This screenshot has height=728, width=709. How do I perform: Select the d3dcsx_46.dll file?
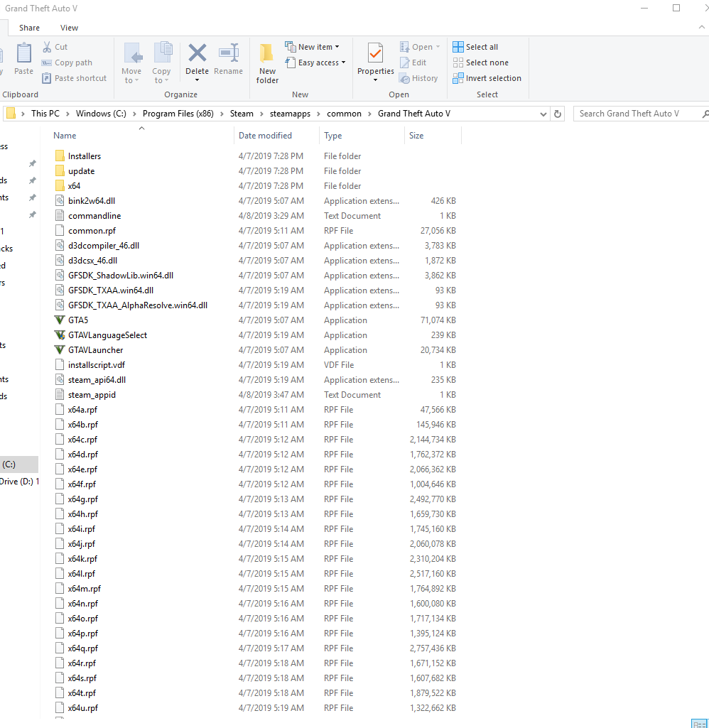pyautogui.click(x=92, y=261)
